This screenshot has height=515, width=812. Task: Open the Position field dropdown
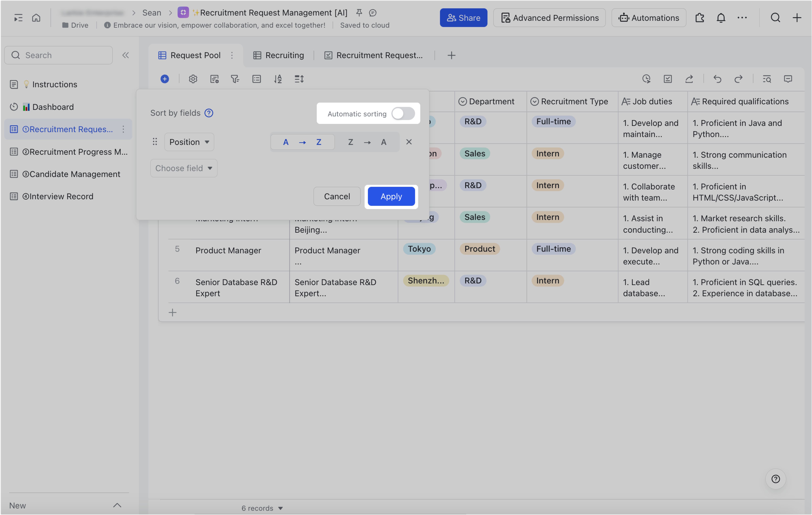(189, 142)
